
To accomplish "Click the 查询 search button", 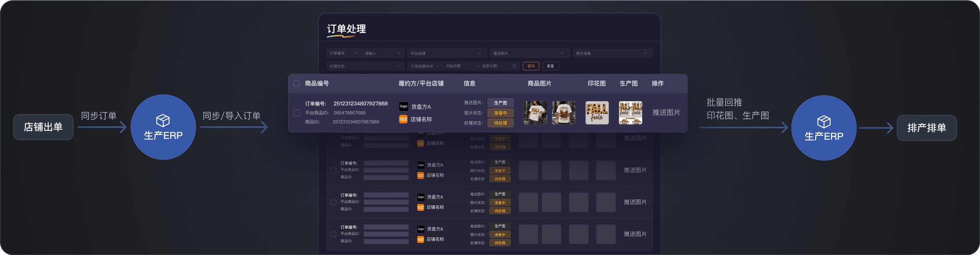I will coord(531,66).
